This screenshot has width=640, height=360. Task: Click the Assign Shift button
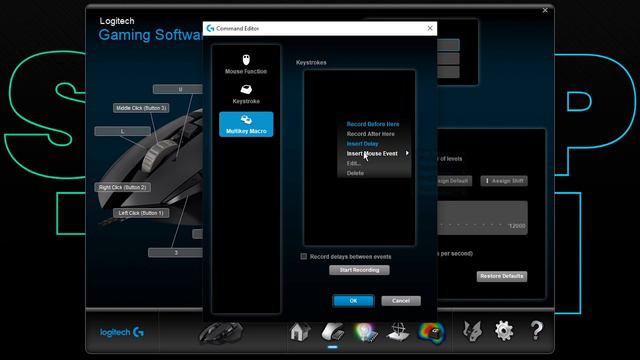(x=504, y=181)
